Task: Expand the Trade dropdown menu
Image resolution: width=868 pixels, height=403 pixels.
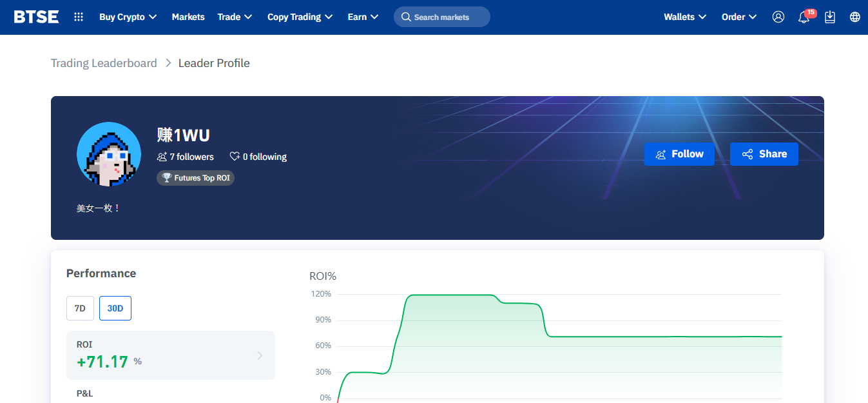Action: click(x=235, y=17)
